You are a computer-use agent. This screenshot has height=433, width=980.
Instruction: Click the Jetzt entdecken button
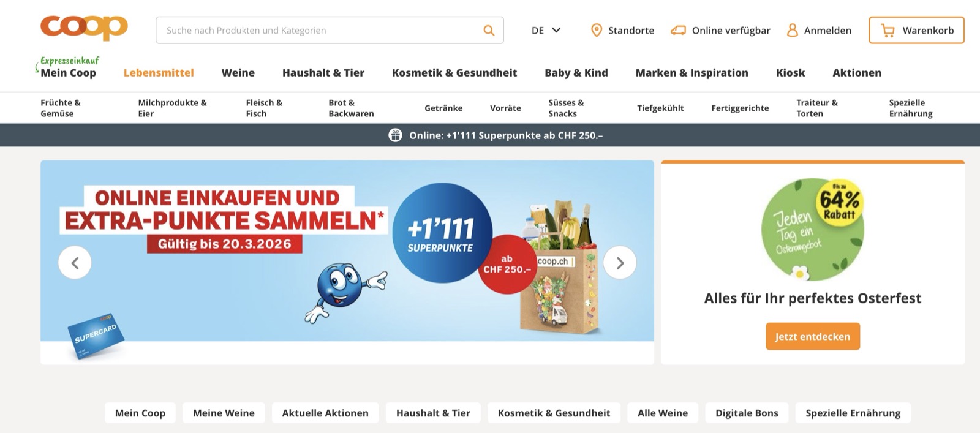pos(813,336)
